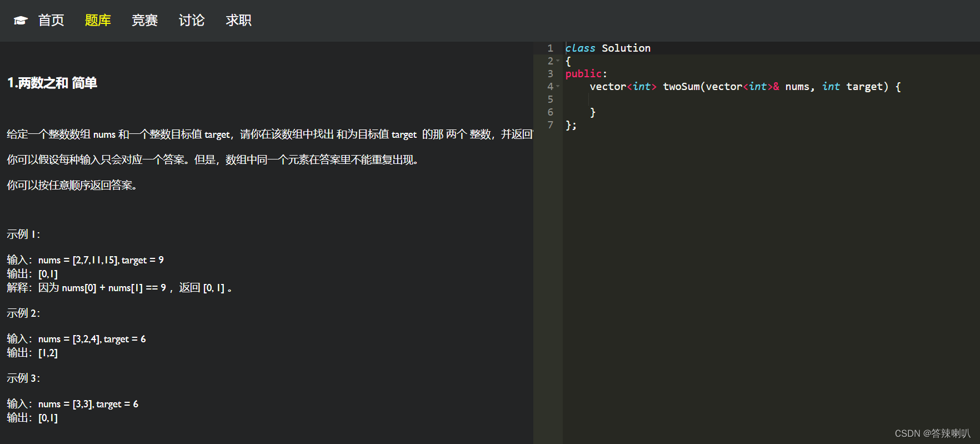
Task: Click the sentence starting 你可以假设每种输入
Action: point(212,160)
